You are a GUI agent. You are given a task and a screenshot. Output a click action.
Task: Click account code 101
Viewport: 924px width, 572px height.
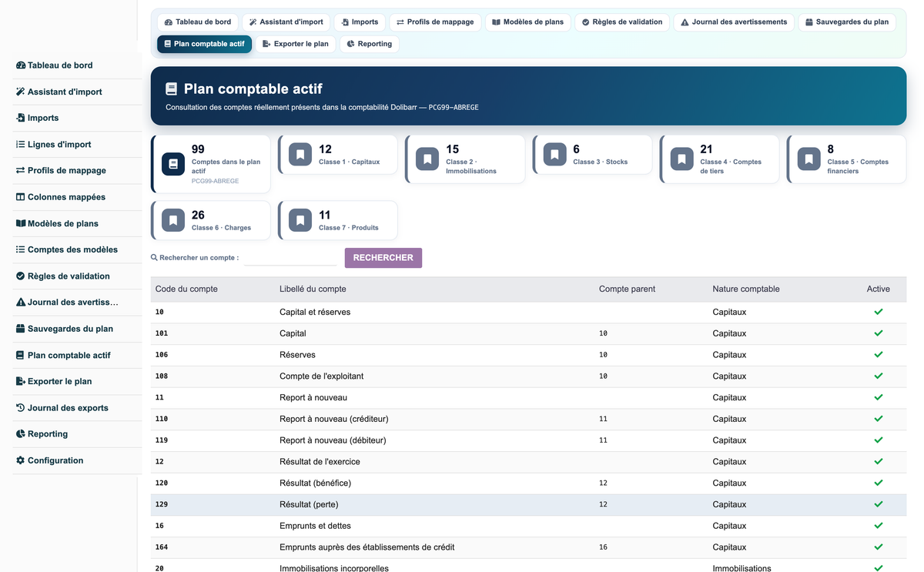click(x=162, y=333)
